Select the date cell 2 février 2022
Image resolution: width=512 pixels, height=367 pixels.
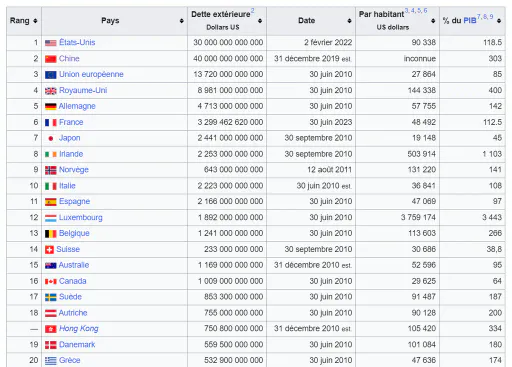pyautogui.click(x=328, y=43)
